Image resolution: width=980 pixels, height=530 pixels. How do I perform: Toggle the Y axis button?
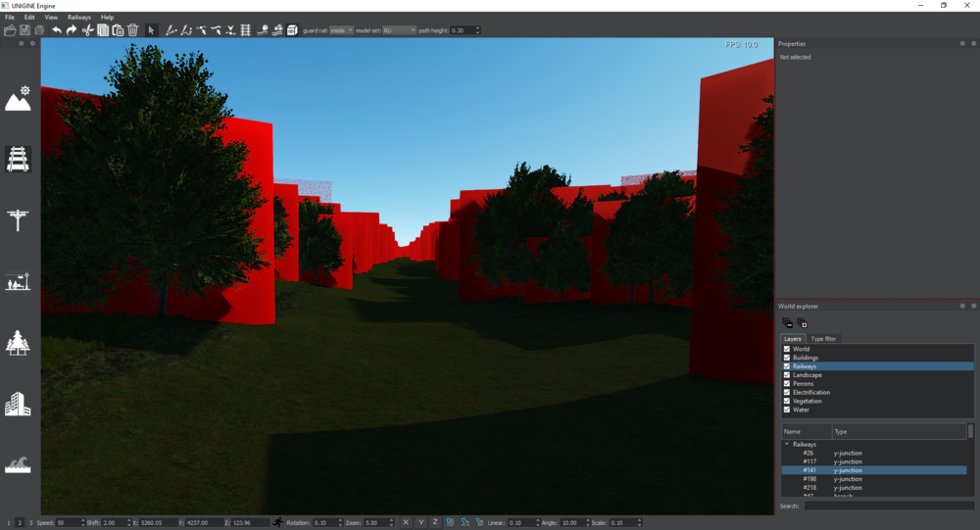pyautogui.click(x=420, y=522)
